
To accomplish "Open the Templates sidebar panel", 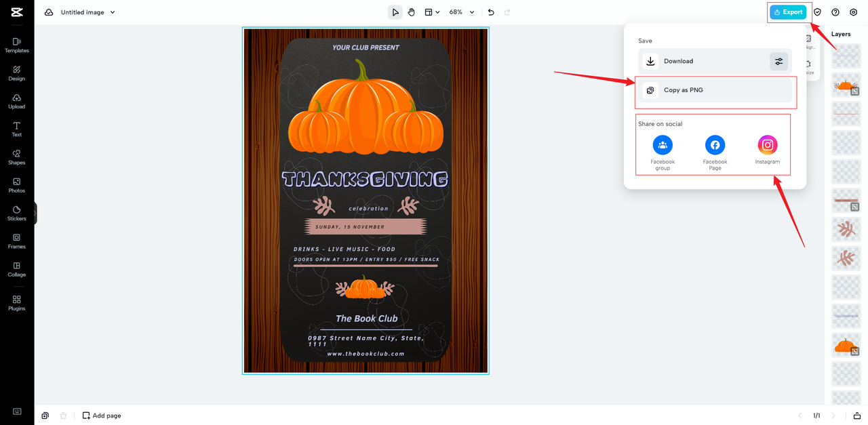I will pos(17,45).
